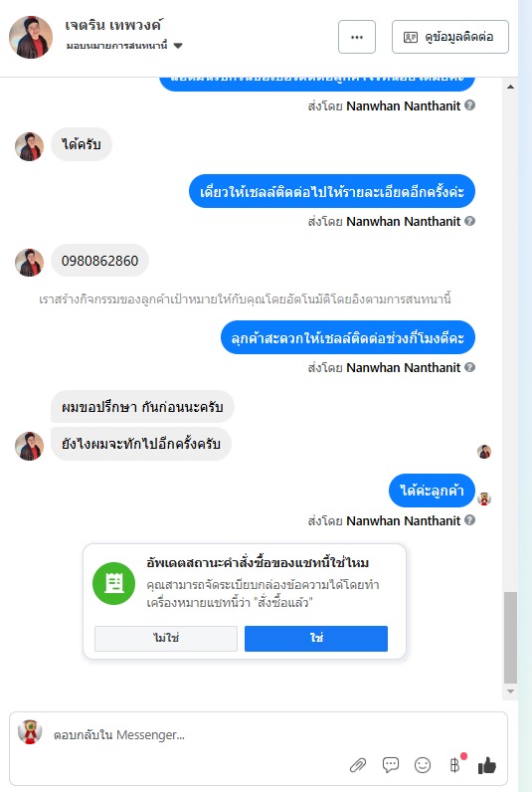Click help icon beside top Nanwhan Nanthanit
Screen dimensions: 532x792
pyautogui.click(x=470, y=105)
